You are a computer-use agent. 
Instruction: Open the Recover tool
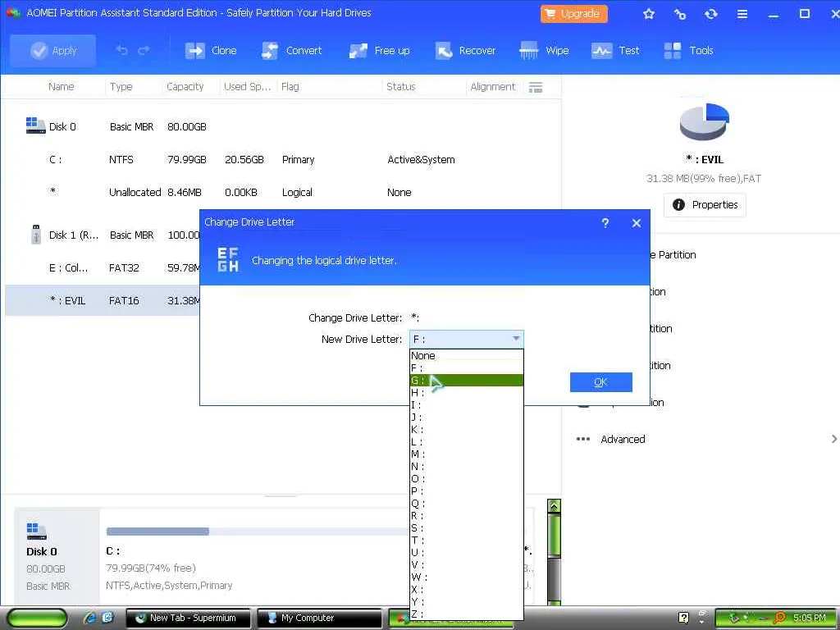click(x=465, y=50)
